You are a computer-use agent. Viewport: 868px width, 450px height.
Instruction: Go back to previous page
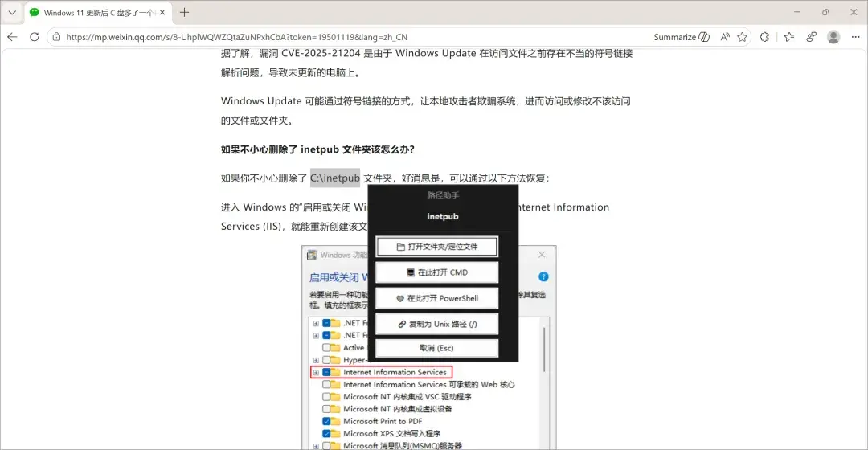point(12,37)
